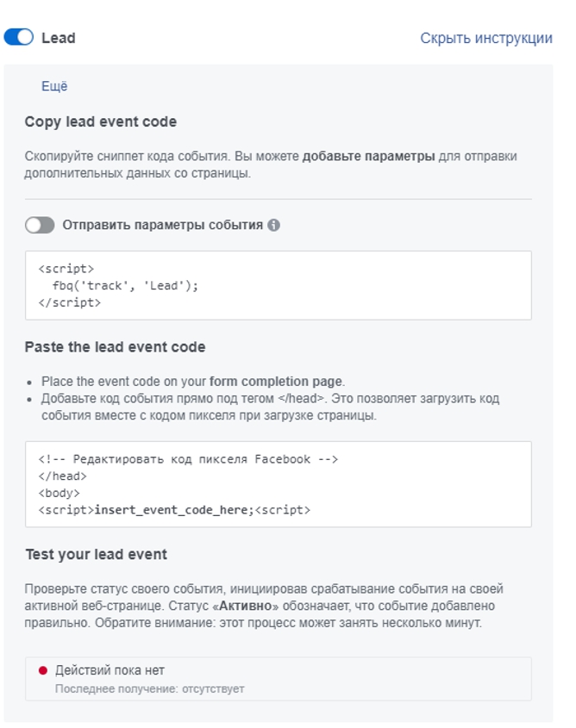Click the info icon beside event parameters

tap(273, 225)
